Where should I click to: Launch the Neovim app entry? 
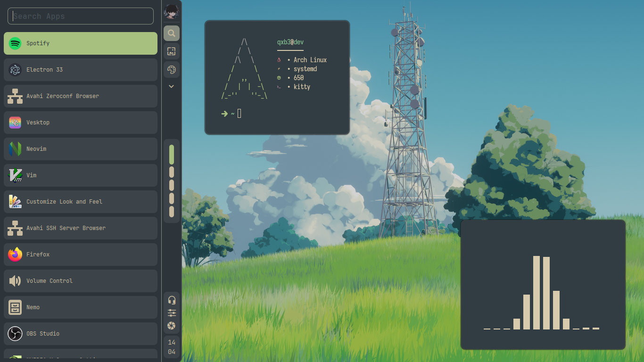coord(80,149)
